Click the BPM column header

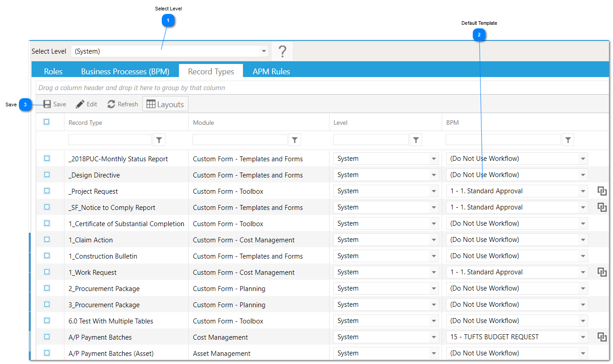click(x=453, y=123)
